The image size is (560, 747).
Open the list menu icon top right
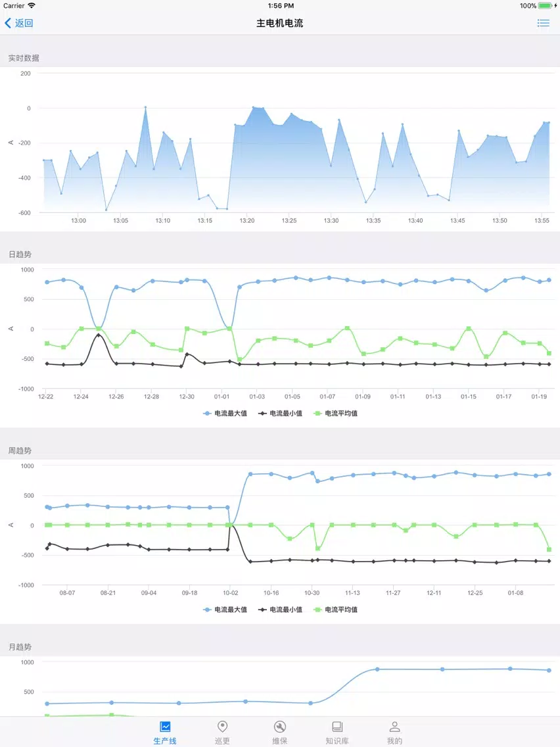[x=544, y=23]
